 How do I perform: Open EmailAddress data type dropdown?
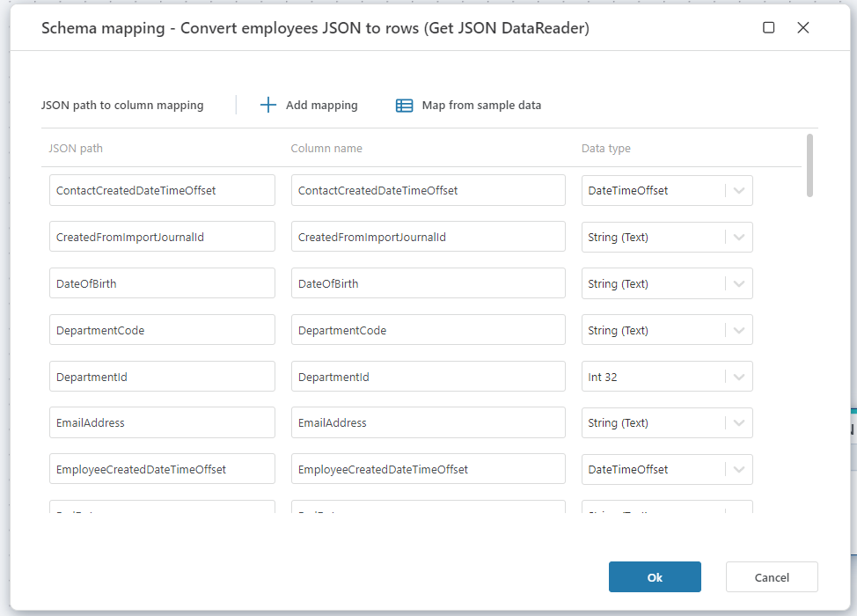coord(738,423)
